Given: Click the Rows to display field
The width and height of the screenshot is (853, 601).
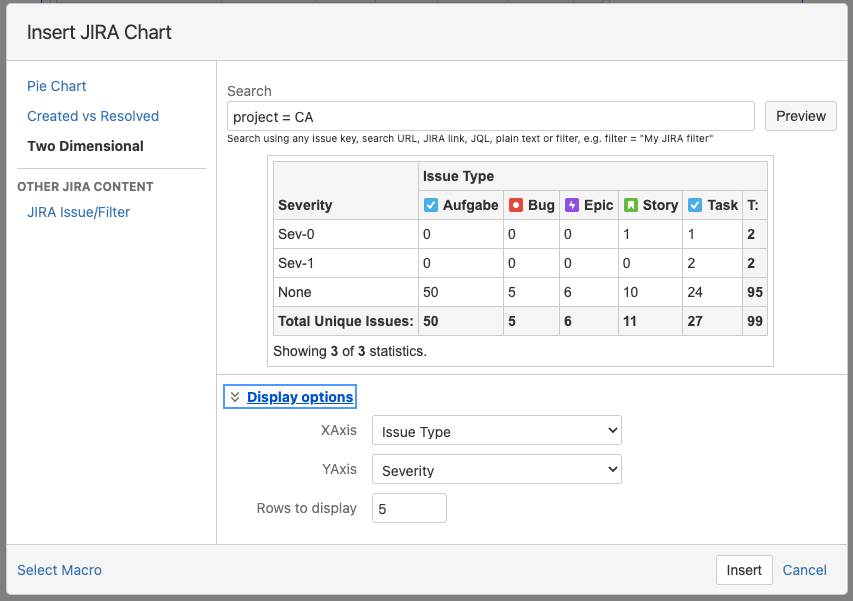Looking at the screenshot, I should coord(408,507).
